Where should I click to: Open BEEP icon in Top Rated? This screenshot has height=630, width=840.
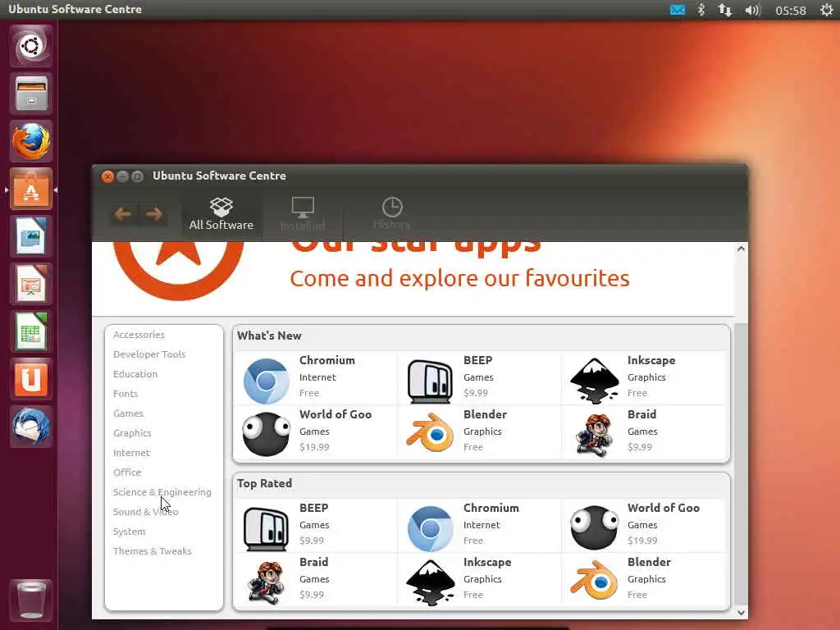266,529
